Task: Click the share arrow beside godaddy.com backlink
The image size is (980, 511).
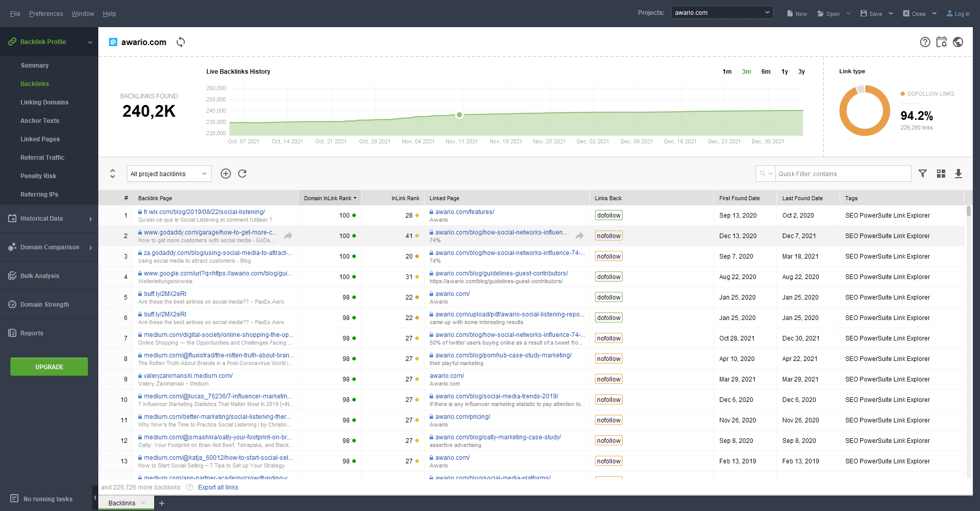Action: [288, 236]
